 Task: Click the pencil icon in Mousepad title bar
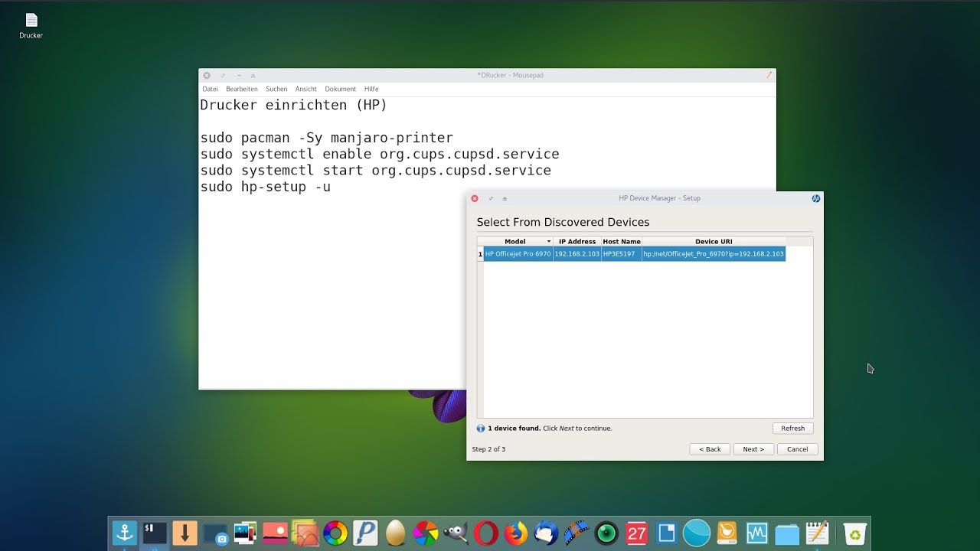769,75
